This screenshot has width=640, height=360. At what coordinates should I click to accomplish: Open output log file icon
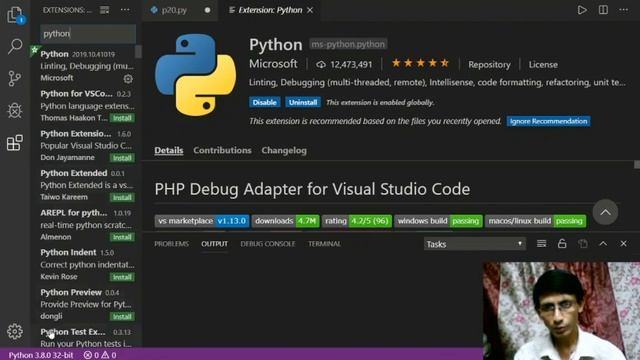click(x=583, y=244)
